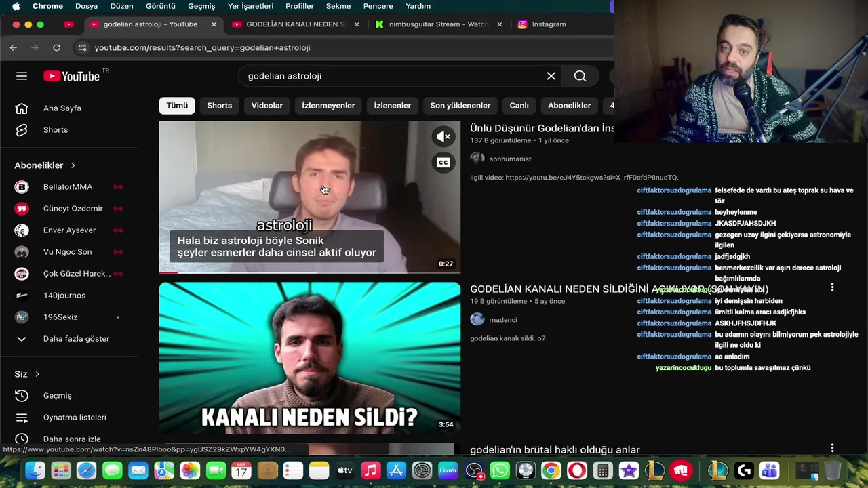The image size is (868, 488).
Task: Expand the Abonelikler section arrow
Action: [x=73, y=165]
